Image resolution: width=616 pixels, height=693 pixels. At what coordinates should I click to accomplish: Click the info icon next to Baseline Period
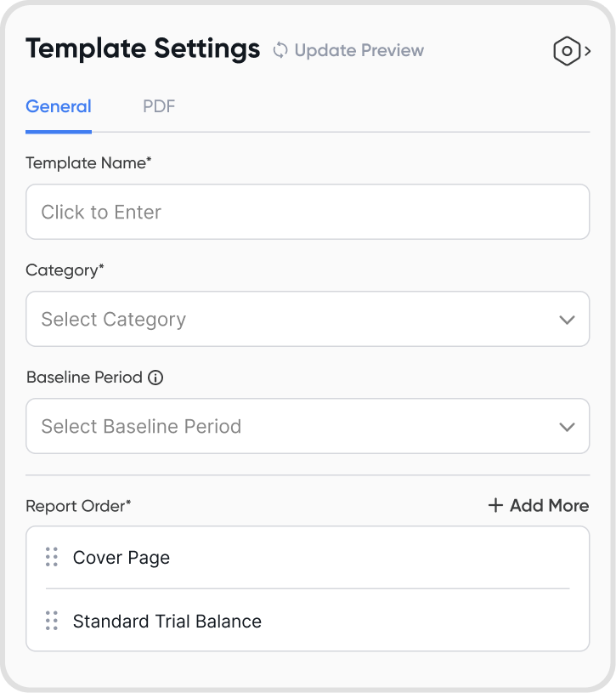coord(155,378)
